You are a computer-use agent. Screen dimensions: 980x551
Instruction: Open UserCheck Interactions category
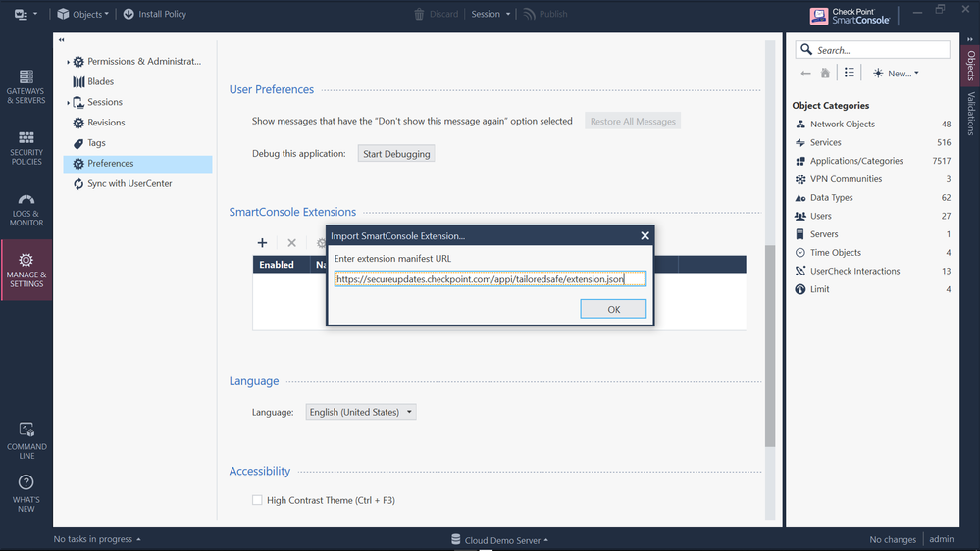[872, 272]
